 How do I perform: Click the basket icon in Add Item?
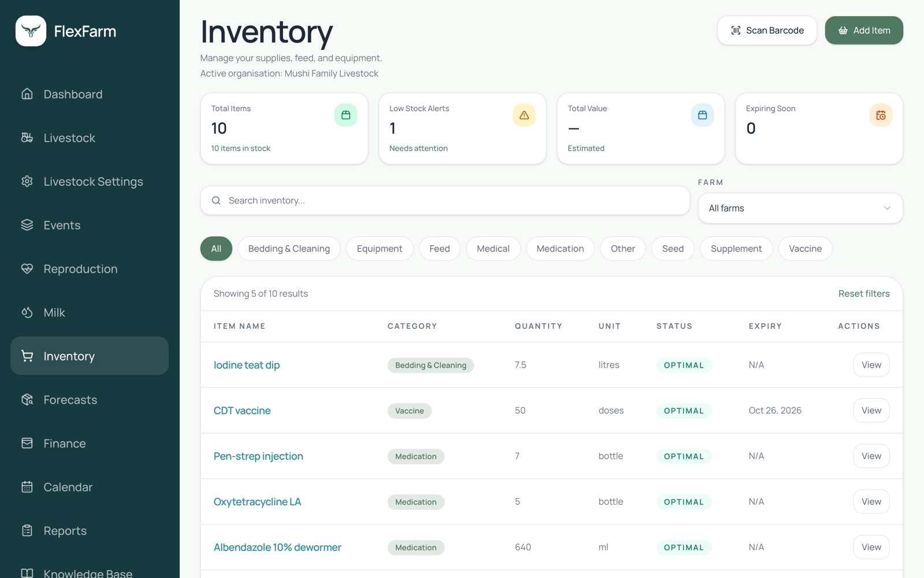(843, 30)
